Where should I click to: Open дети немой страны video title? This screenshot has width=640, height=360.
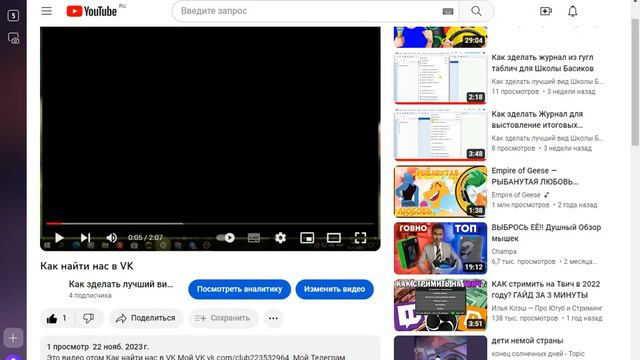click(527, 340)
